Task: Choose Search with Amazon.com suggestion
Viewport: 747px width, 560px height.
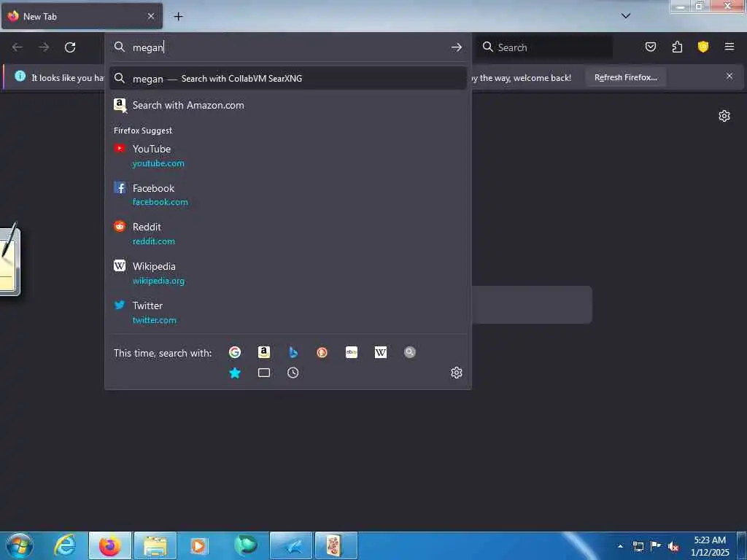Action: (x=287, y=105)
